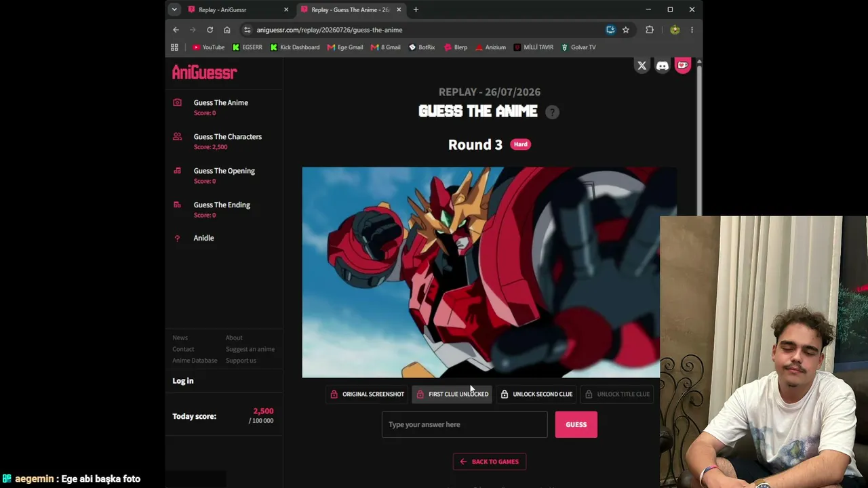868x488 pixels.
Task: Open a new browser tab with plus
Action: pyautogui.click(x=416, y=9)
